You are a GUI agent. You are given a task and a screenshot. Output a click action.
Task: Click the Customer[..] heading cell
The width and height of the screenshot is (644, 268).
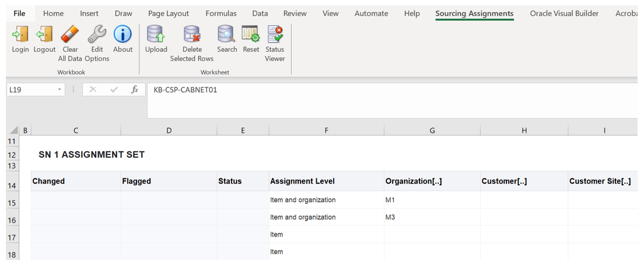[x=524, y=181]
